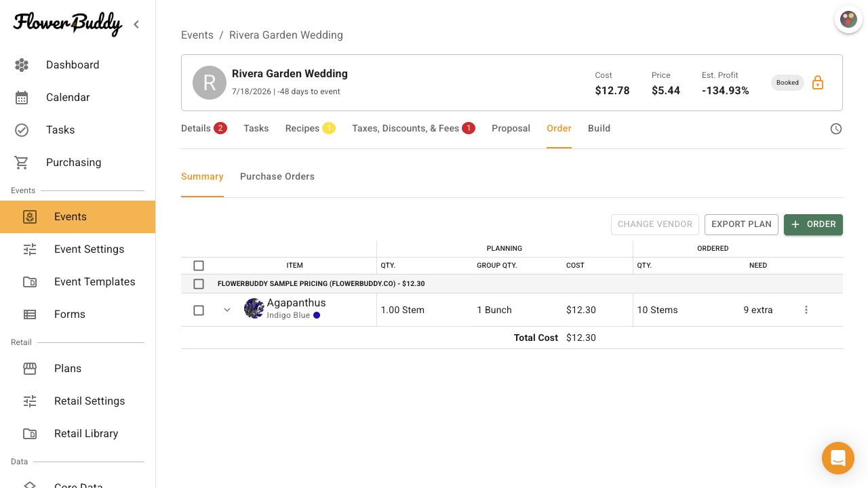This screenshot has width=868, height=488.
Task: Go to the Events breadcrumb link
Action: coord(197,35)
